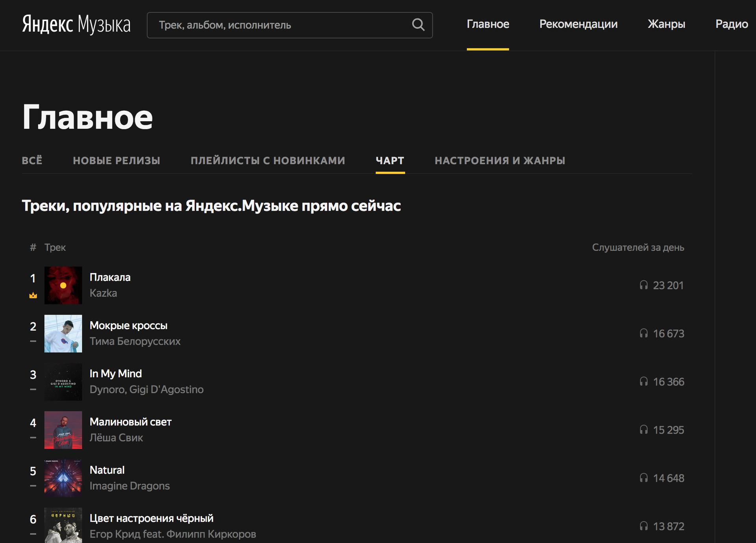Open the Плакала album cover thumbnail
Viewport: 756px width, 543px height.
[x=63, y=285]
